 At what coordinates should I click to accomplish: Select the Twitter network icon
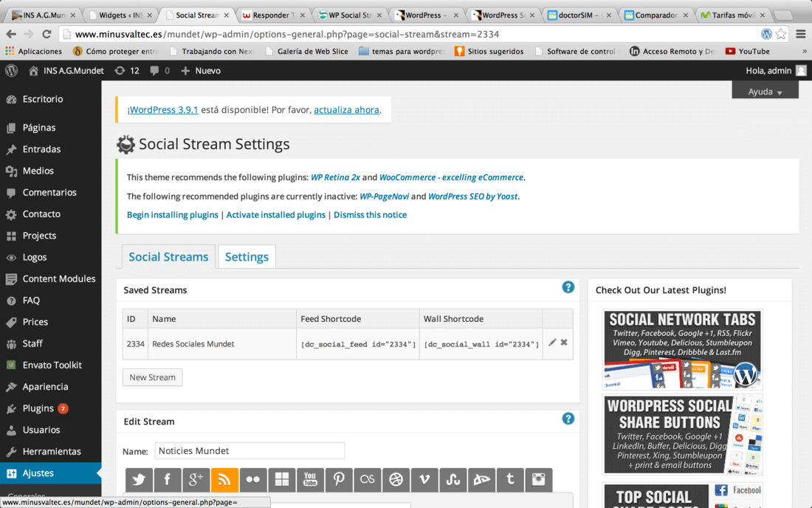click(139, 479)
